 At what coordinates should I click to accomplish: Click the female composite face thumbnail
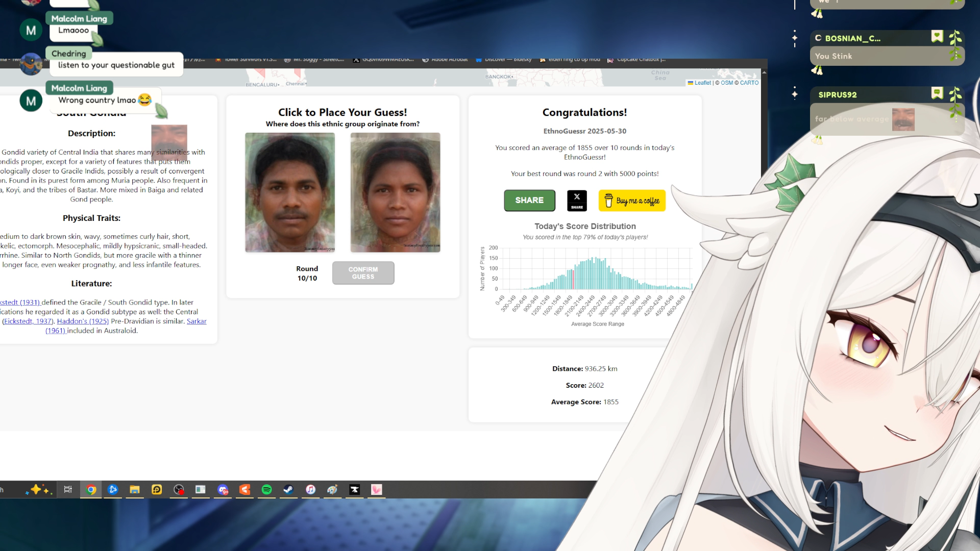pyautogui.click(x=395, y=192)
